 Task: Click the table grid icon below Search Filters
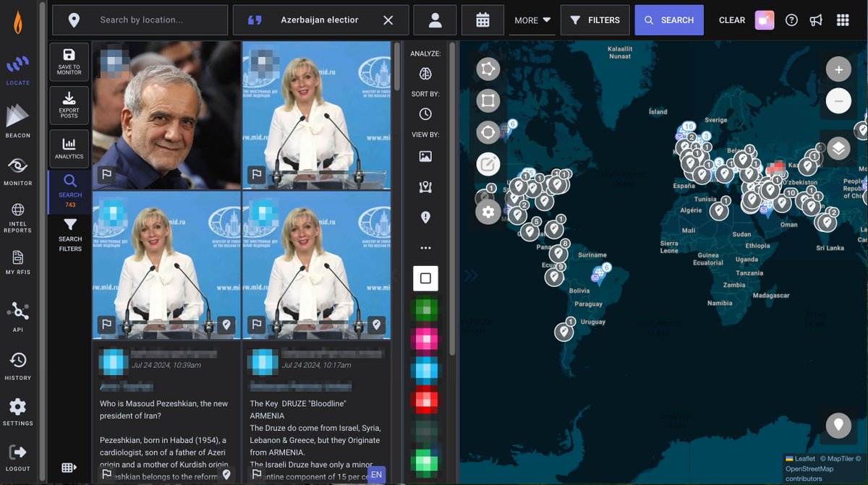pyautogui.click(x=69, y=468)
